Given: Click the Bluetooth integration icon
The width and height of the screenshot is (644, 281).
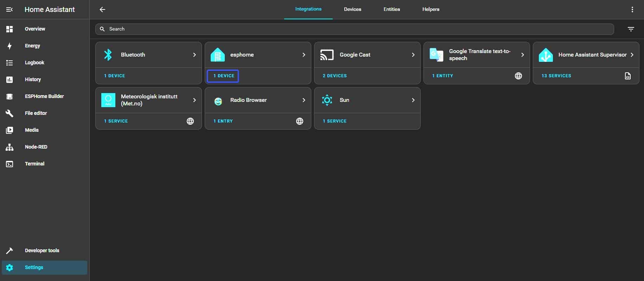Looking at the screenshot, I should (108, 55).
